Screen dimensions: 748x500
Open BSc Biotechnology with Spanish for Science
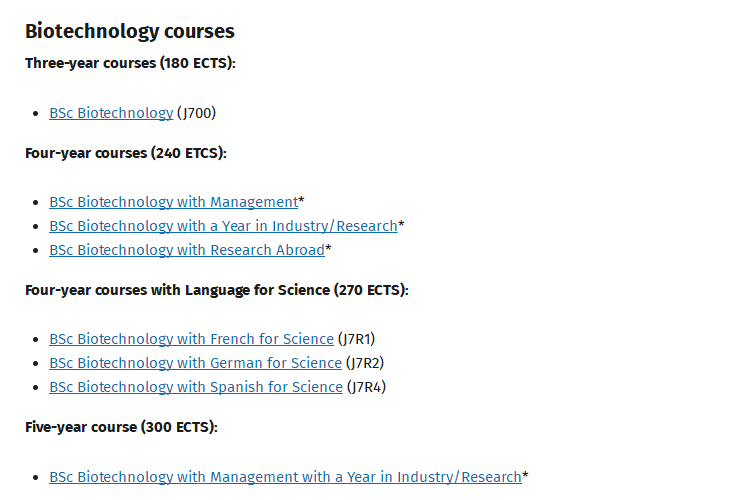pos(196,387)
